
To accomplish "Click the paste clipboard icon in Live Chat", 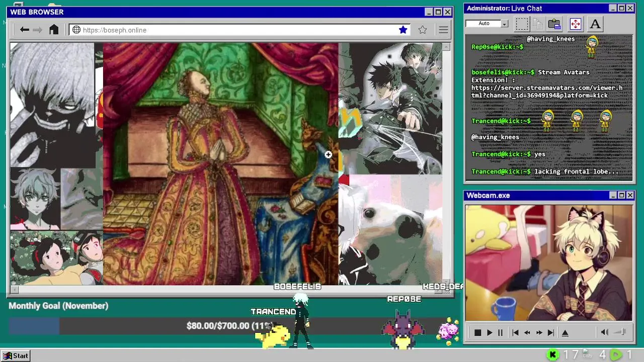I will 554,24.
